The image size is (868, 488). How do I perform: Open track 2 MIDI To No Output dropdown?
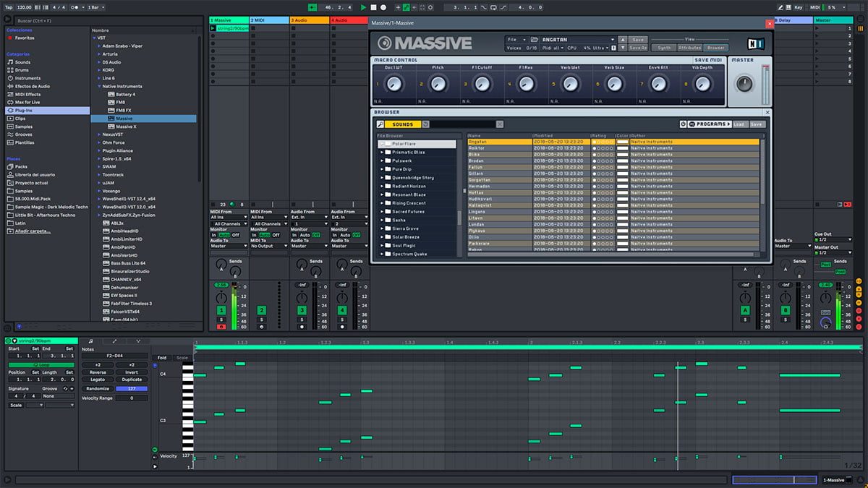tap(268, 247)
